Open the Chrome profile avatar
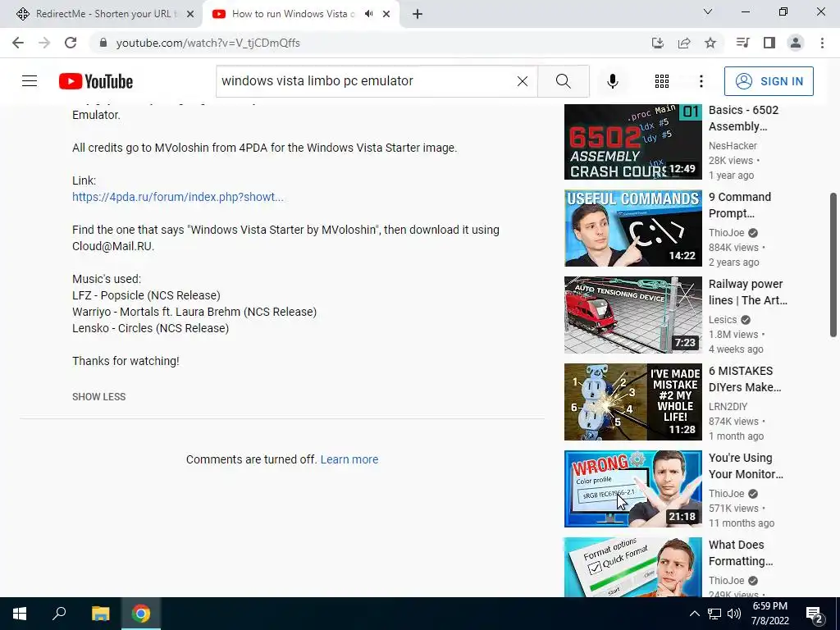840x630 pixels. pos(796,43)
